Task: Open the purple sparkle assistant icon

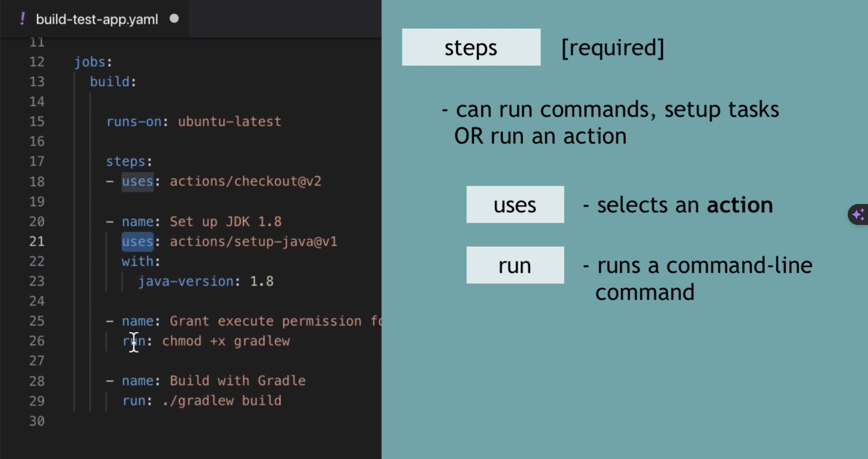Action: tap(859, 214)
